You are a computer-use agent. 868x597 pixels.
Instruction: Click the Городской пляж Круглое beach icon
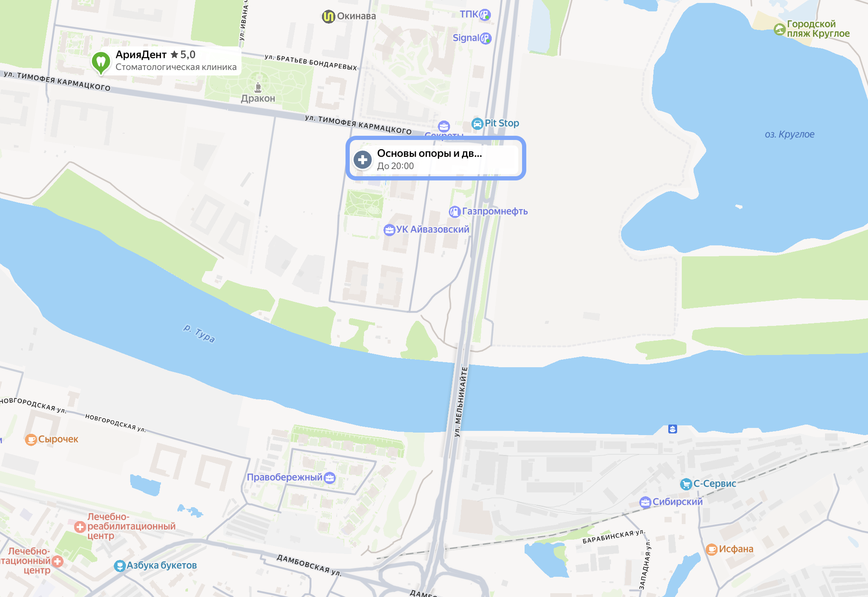tap(780, 29)
